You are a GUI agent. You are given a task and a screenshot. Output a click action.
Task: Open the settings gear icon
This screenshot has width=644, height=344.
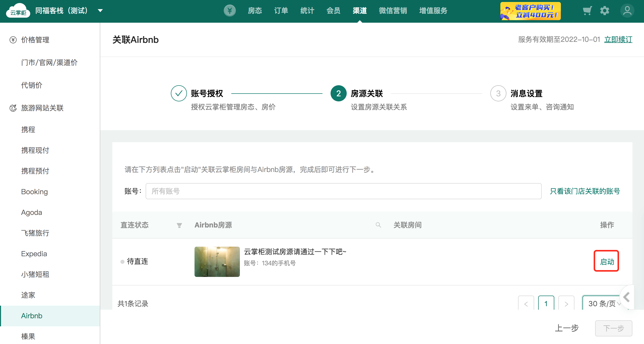click(x=604, y=11)
